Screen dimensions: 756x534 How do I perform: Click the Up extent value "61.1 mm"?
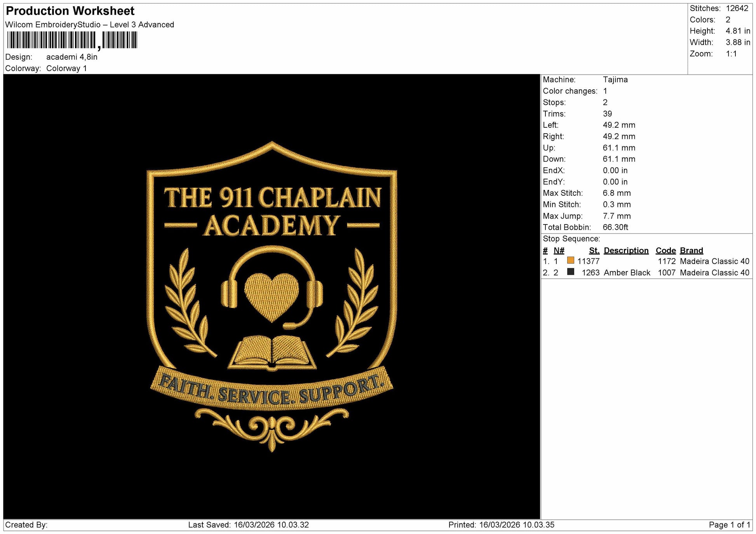click(619, 148)
